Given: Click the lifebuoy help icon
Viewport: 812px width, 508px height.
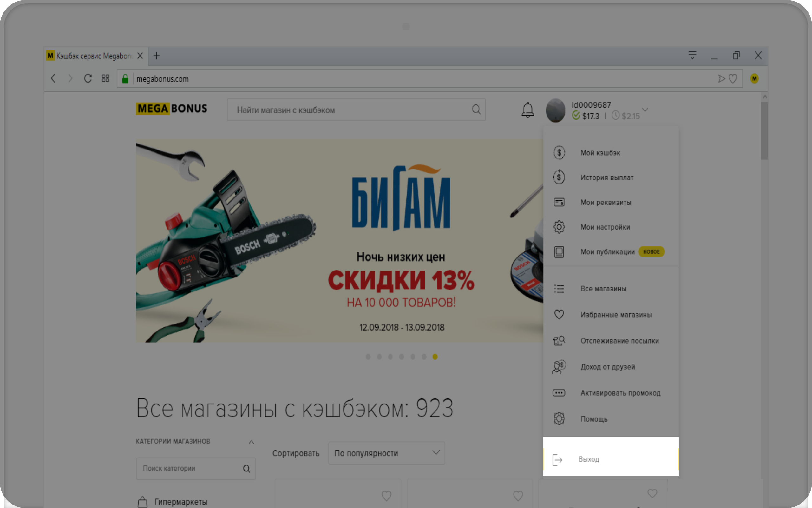Looking at the screenshot, I should (x=559, y=419).
